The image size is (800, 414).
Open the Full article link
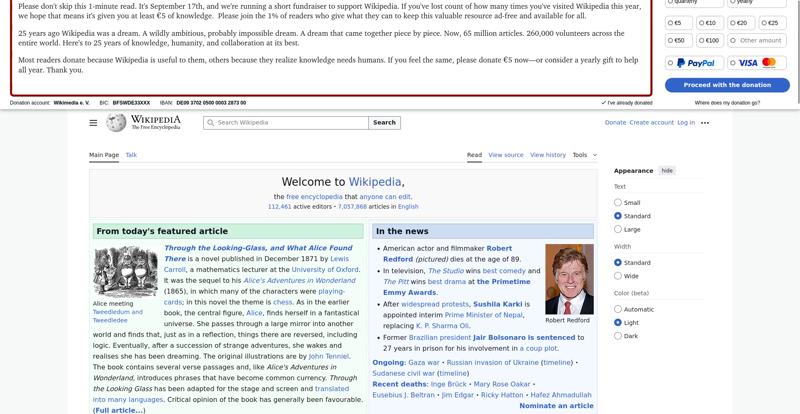click(x=119, y=410)
